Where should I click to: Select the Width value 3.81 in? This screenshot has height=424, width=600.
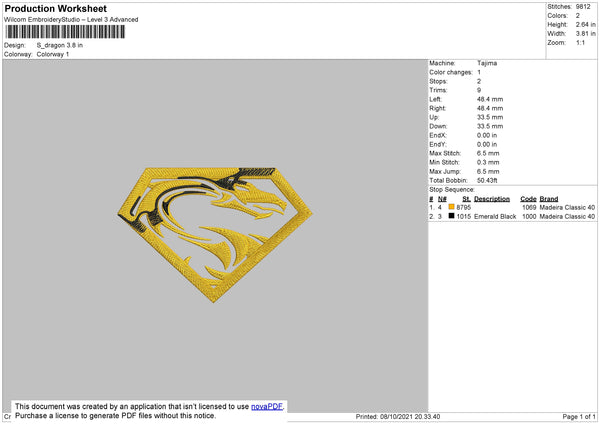coord(585,34)
